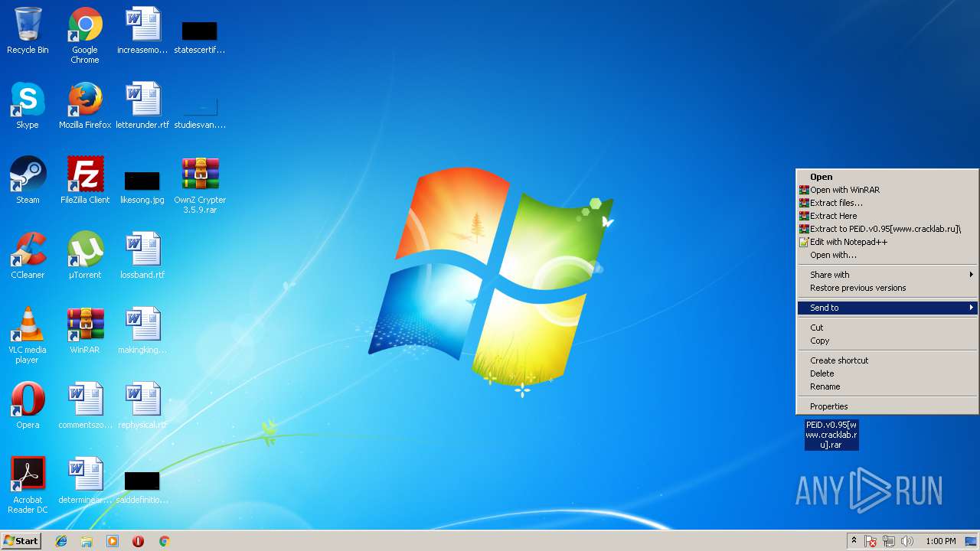Open Properties from the context menu
Image resolution: width=980 pixels, height=551 pixels.
887,406
